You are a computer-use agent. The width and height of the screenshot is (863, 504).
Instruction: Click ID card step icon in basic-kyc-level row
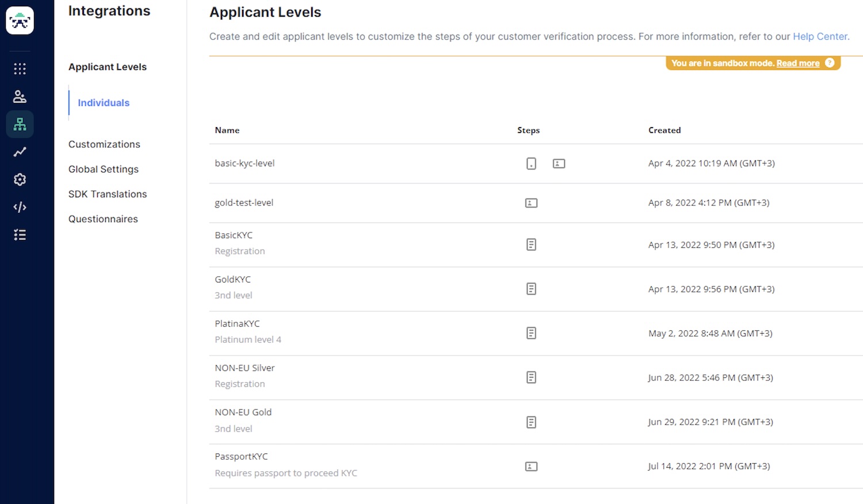pos(559,163)
